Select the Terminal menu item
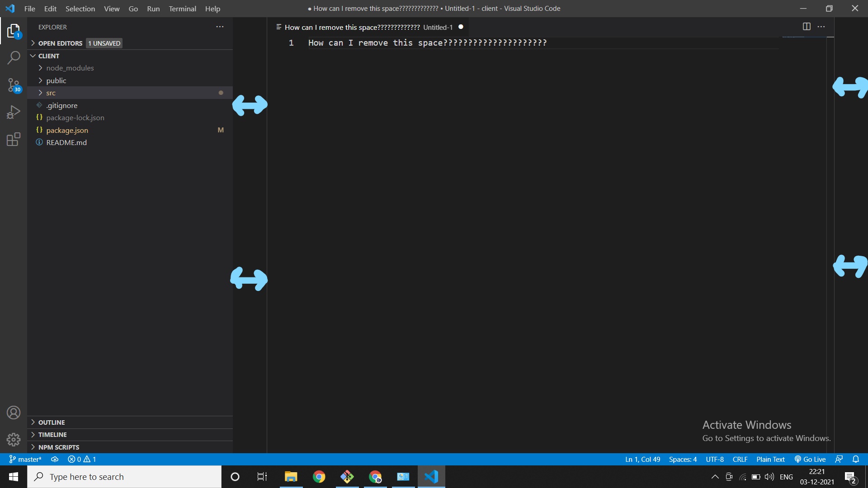868x488 pixels. tap(182, 8)
